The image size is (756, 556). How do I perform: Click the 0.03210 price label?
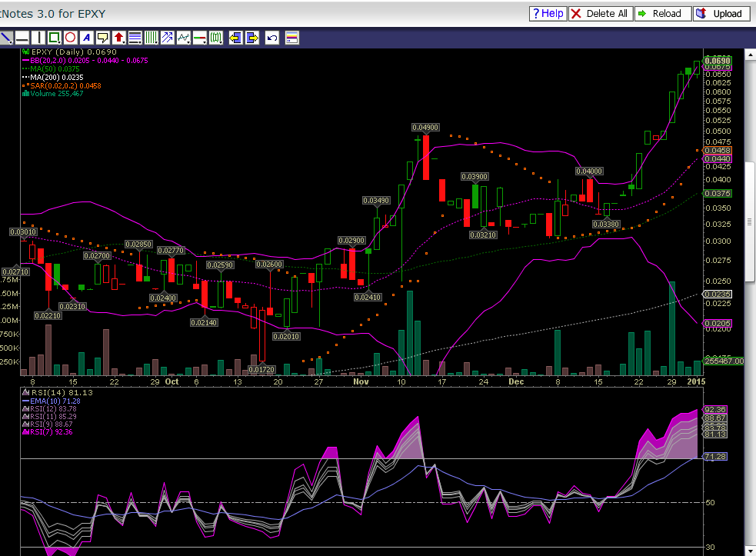click(x=483, y=235)
